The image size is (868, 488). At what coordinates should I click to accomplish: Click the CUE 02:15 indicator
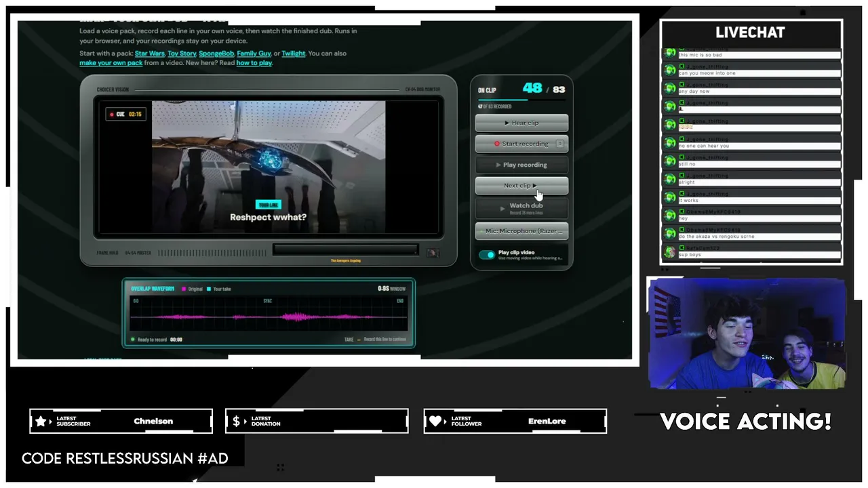pos(126,115)
